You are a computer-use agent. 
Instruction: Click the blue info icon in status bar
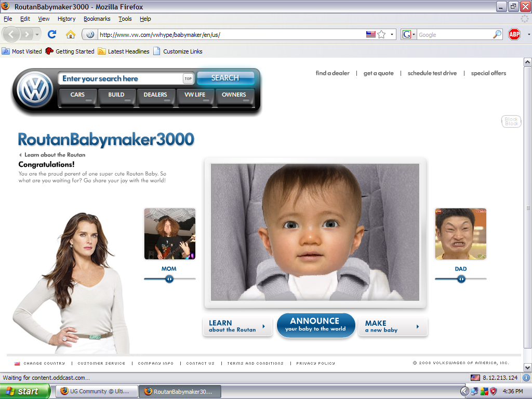tap(526, 378)
